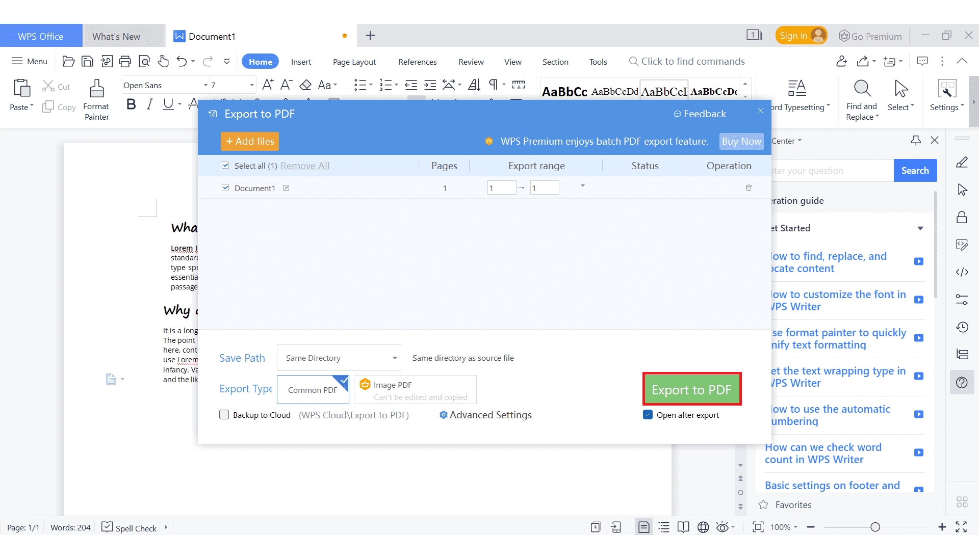This screenshot has height=535, width=980.
Task: Select Common PDF export type
Action: [313, 390]
